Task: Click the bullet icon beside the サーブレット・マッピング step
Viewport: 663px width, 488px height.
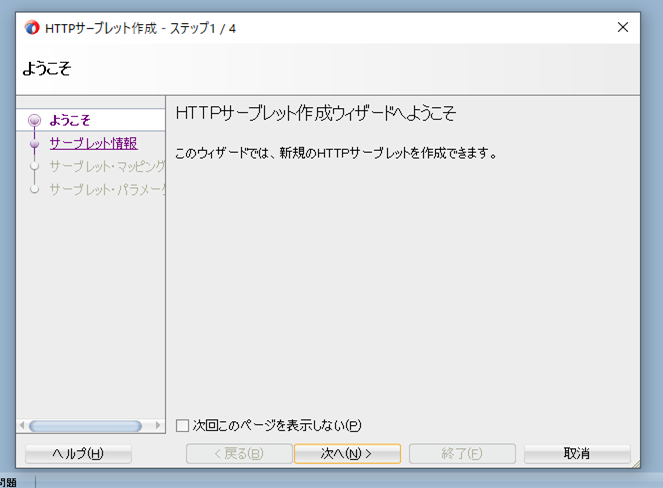Action: [x=35, y=166]
